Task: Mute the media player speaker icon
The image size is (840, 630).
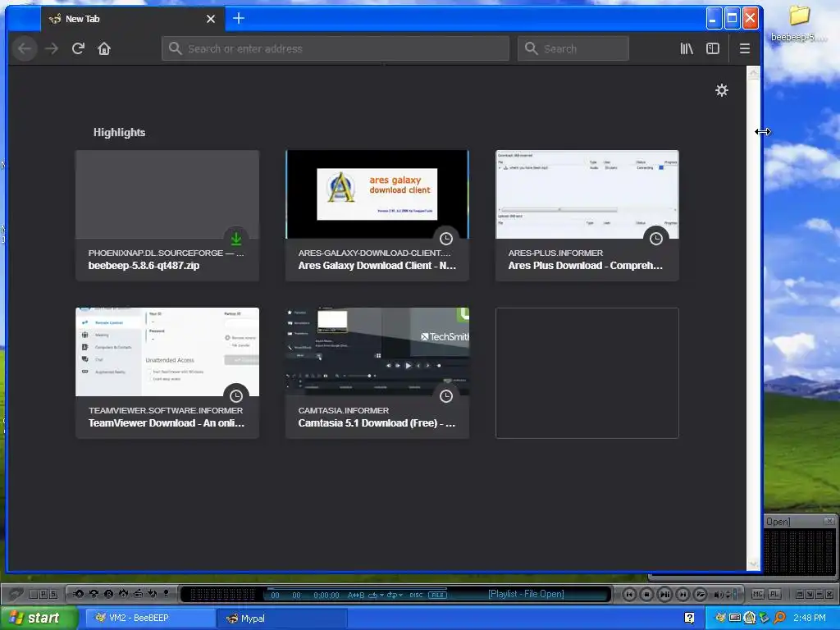Action: (718, 595)
